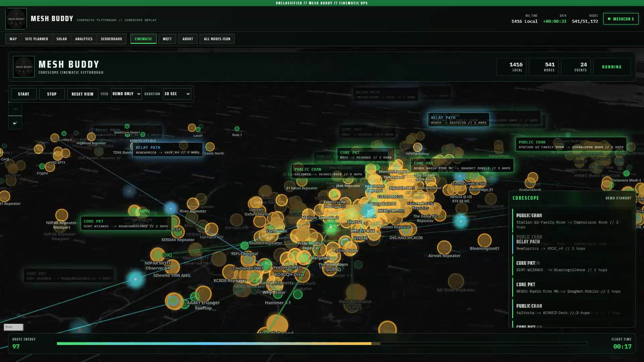
Task: Click the OKI node marker
Action: [x=157, y=255]
